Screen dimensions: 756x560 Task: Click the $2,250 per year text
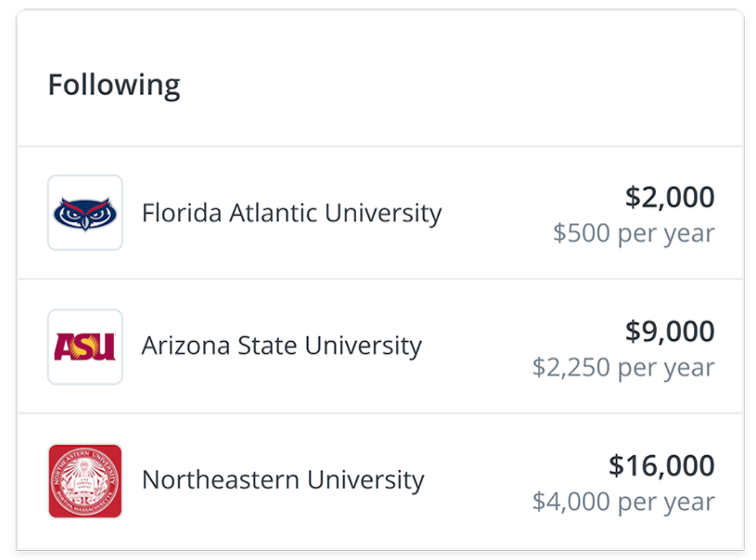(623, 367)
